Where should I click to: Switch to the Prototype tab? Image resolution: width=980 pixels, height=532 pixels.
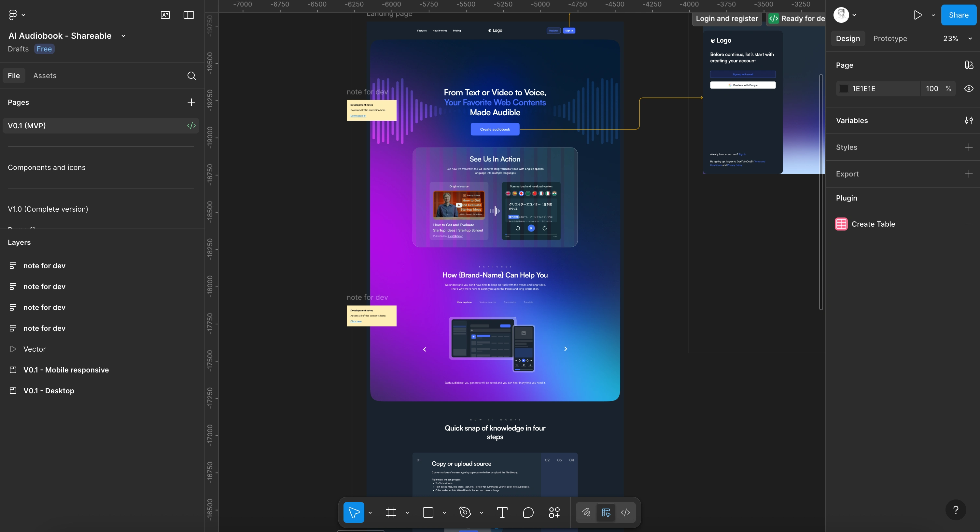tap(890, 38)
